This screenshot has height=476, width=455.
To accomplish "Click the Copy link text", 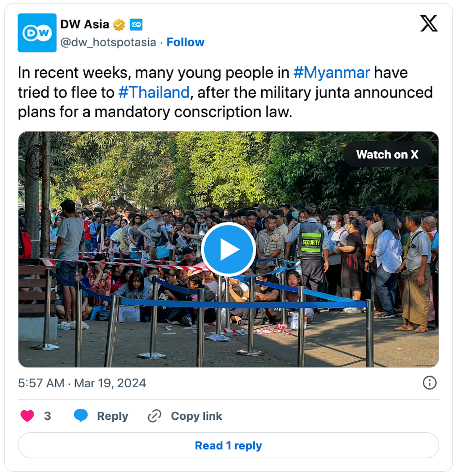I will point(196,416).
